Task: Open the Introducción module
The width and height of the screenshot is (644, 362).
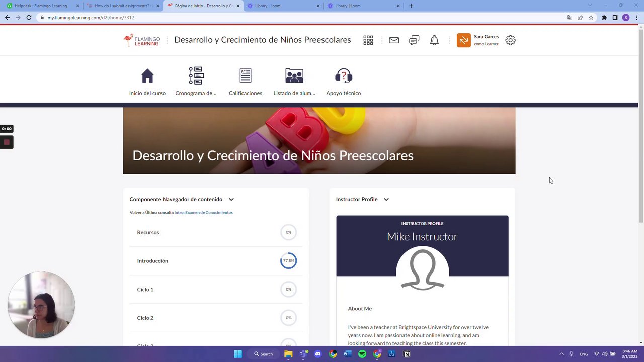Action: pyautogui.click(x=216, y=261)
